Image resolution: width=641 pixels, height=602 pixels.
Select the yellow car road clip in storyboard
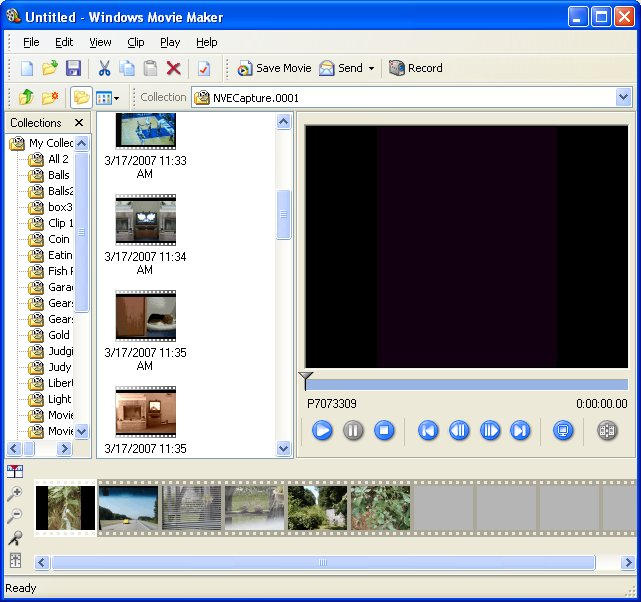coord(128,508)
